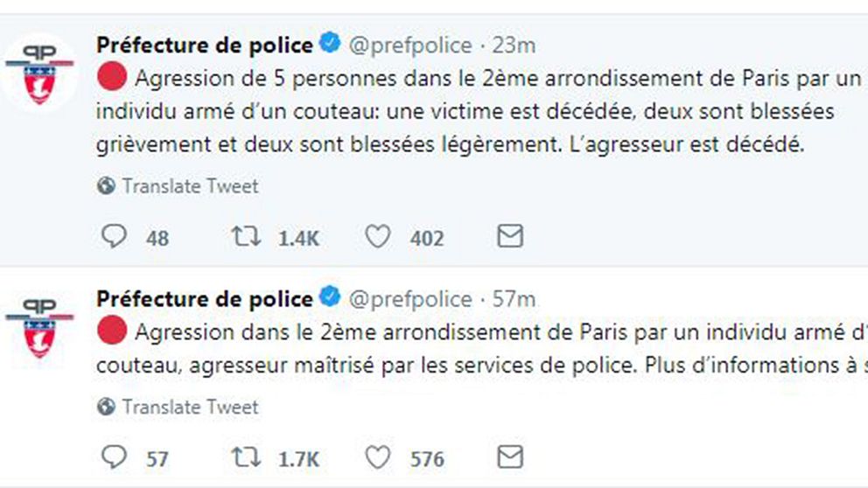Open the 23m timestamp permalink
Viewport: 868px width, 488px height.
[514, 45]
